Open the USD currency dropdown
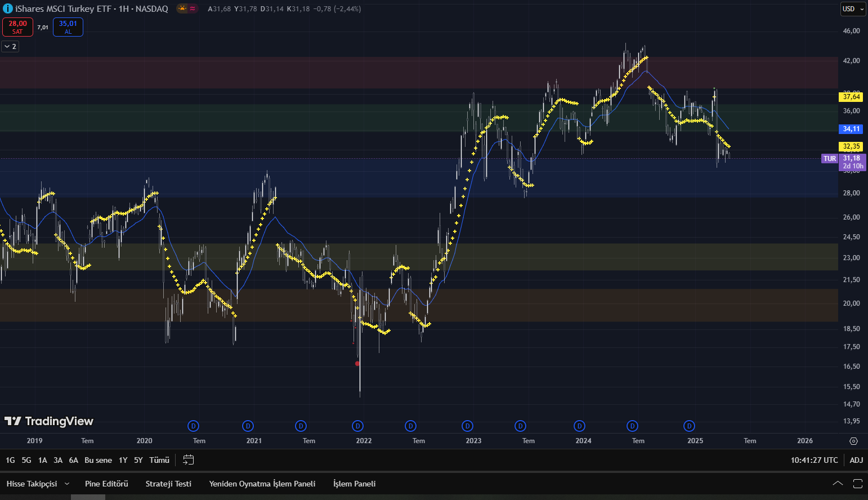This screenshot has height=500, width=868. pos(853,9)
